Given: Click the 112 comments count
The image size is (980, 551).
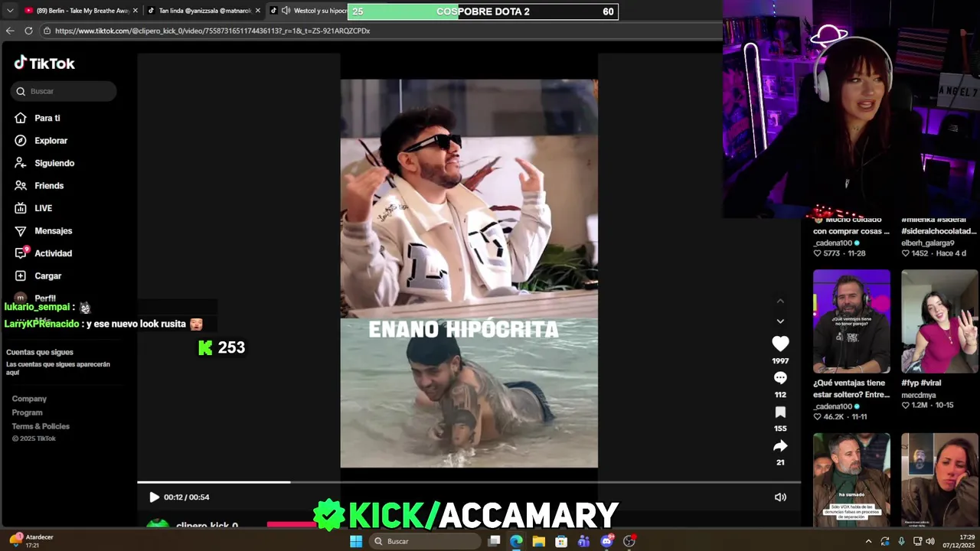Looking at the screenshot, I should pos(780,395).
